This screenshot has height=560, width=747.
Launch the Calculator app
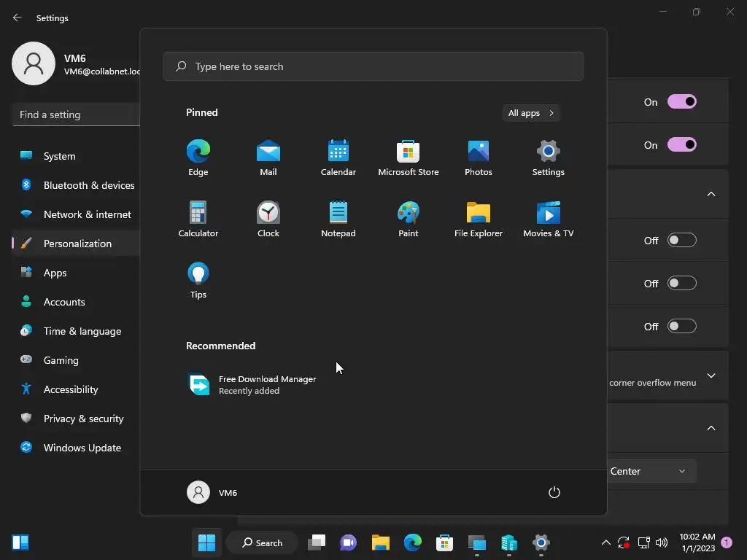[198, 219]
